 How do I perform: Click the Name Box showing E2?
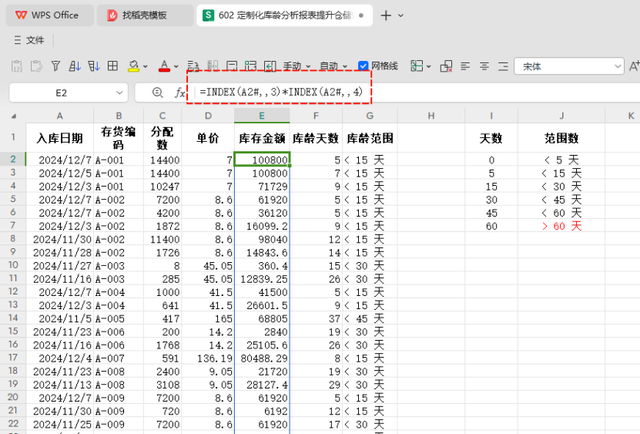pyautogui.click(x=61, y=93)
